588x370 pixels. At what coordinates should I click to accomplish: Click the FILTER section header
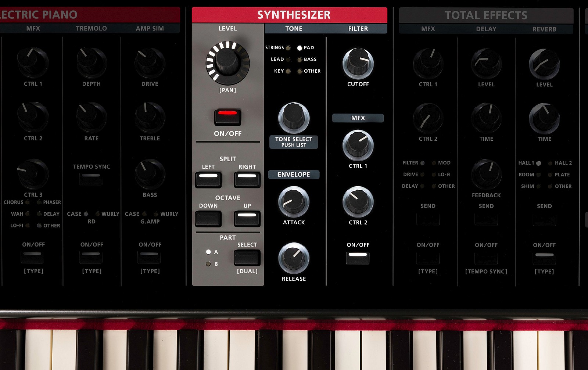(x=358, y=29)
